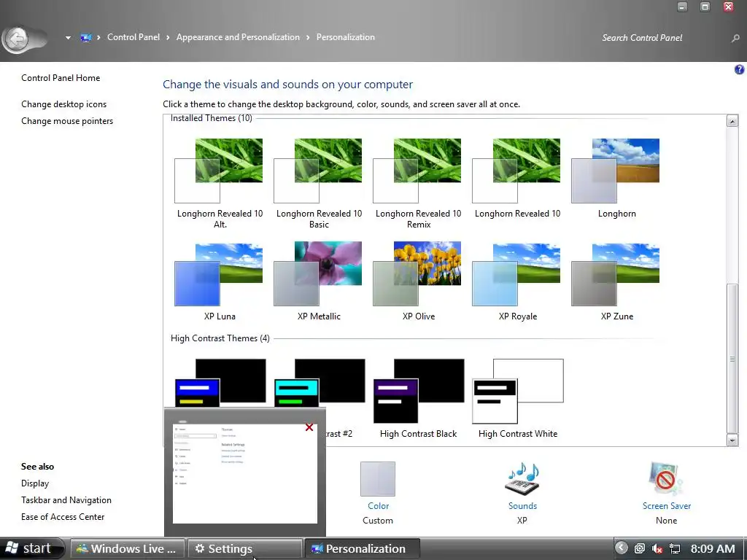Click the High Contrast Themes (4) heading
The image size is (747, 560).
[220, 338]
